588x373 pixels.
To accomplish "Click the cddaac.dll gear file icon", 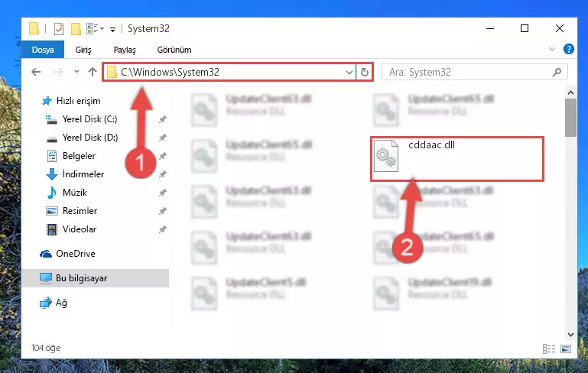I will (386, 156).
